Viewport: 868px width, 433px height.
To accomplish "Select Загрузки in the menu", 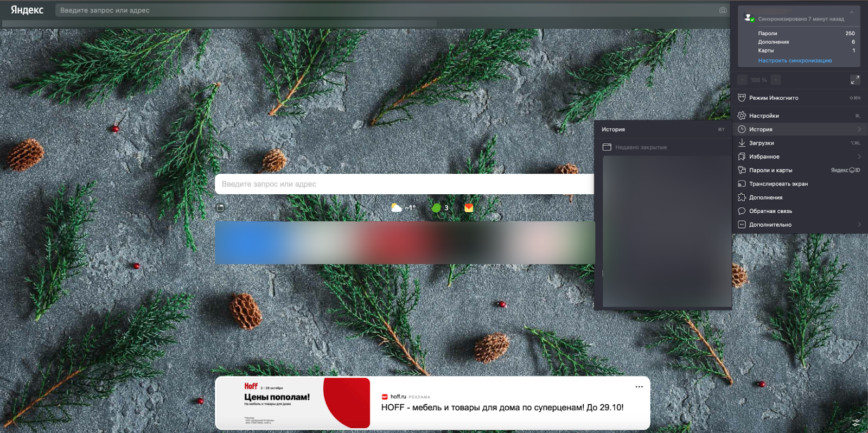I will click(x=761, y=143).
